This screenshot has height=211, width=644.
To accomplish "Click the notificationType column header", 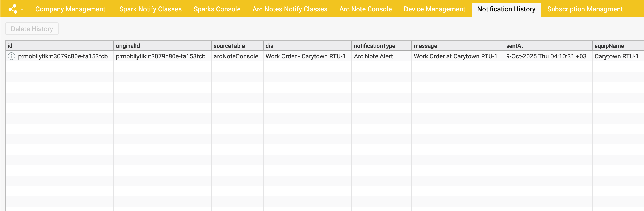I will [x=381, y=46].
